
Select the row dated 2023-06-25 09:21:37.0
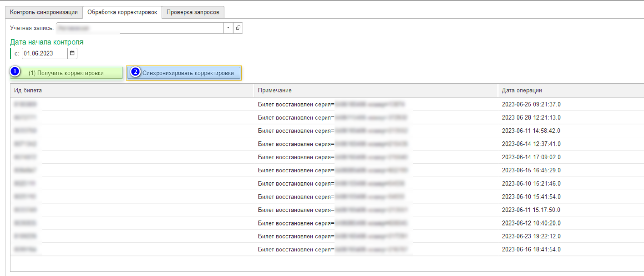click(531, 104)
